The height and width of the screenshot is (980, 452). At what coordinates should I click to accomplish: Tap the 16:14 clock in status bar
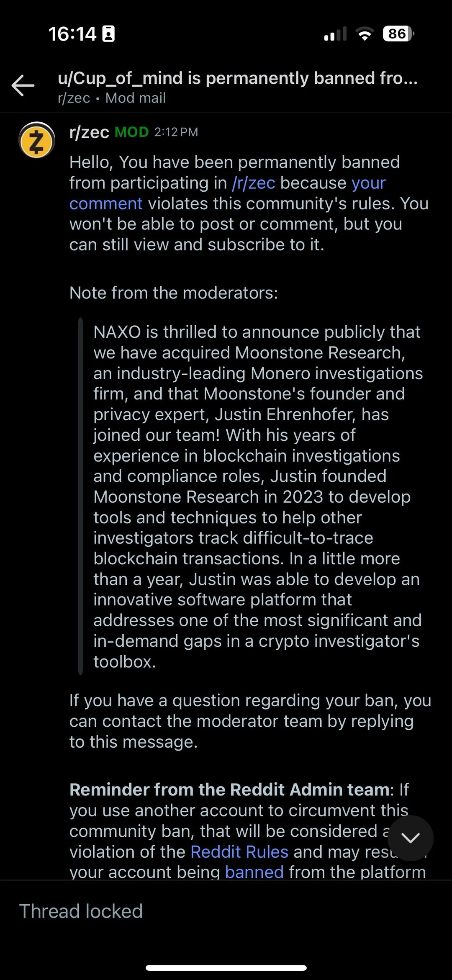(72, 34)
